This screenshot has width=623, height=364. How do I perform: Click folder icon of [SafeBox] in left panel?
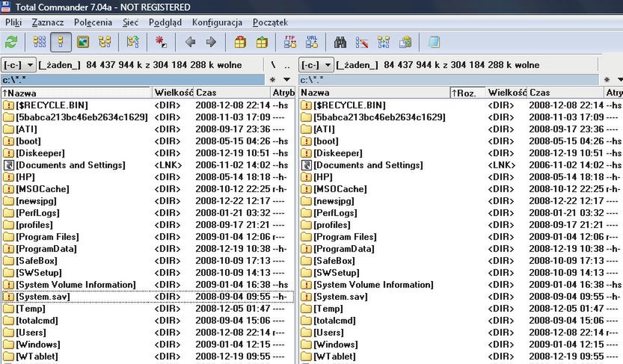coord(8,261)
